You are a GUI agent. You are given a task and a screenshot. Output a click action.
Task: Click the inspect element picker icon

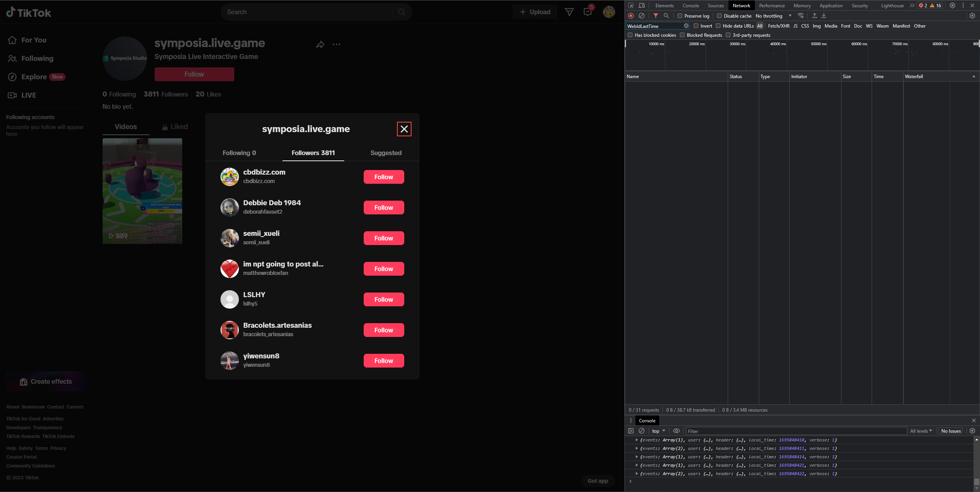click(x=631, y=5)
